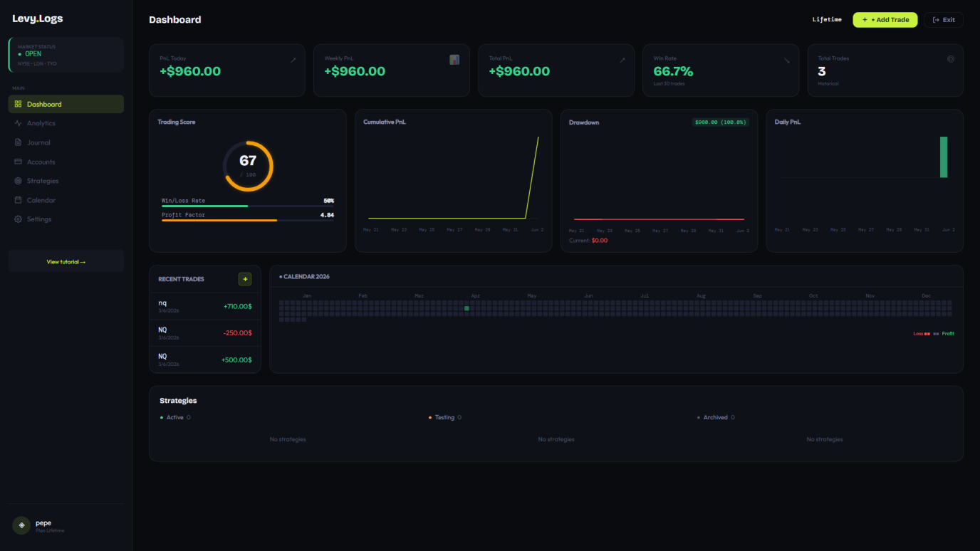Click the drawdown $960.00 (100.0%) badge

[x=720, y=122]
